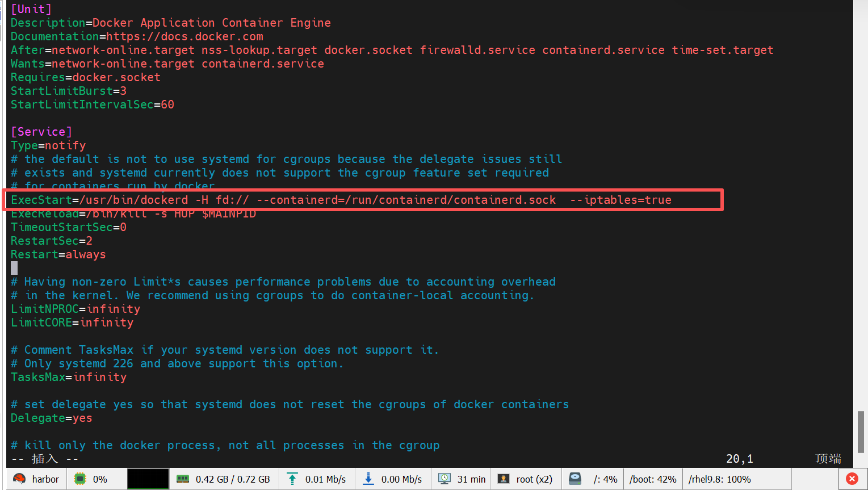
Task: Place cursor on the '[Service]' section header
Action: (x=41, y=132)
